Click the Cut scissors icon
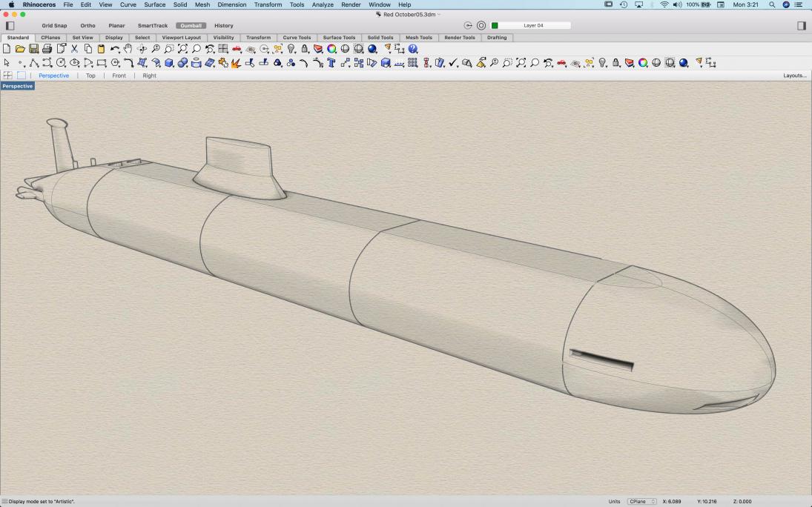Image resolution: width=812 pixels, height=507 pixels. click(74, 49)
